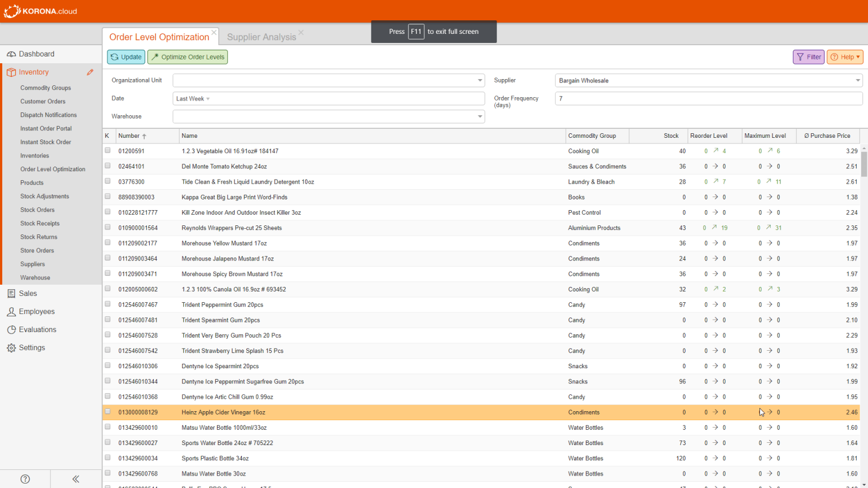The height and width of the screenshot is (488, 868).
Task: Click the pencil edit icon beside Inventory
Action: (90, 72)
